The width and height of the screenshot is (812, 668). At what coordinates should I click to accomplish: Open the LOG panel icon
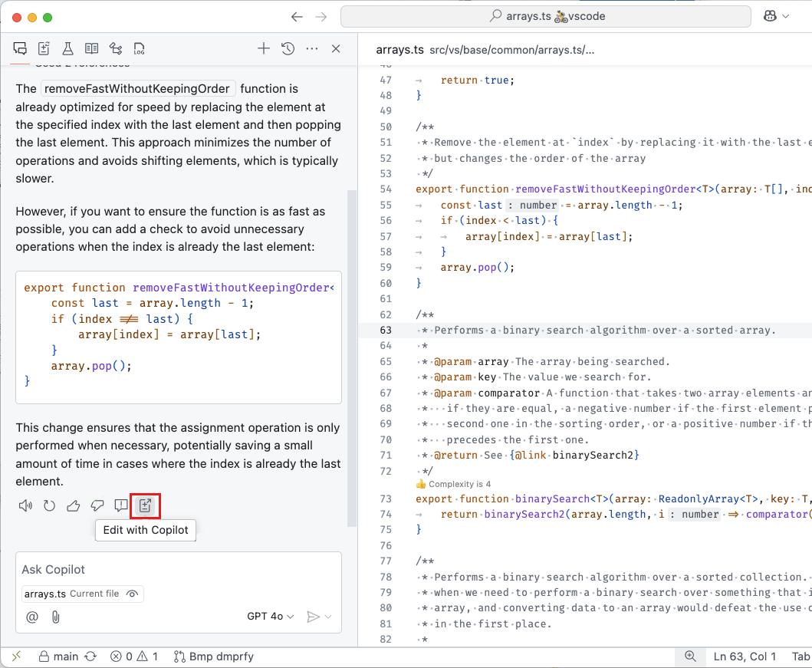point(139,48)
